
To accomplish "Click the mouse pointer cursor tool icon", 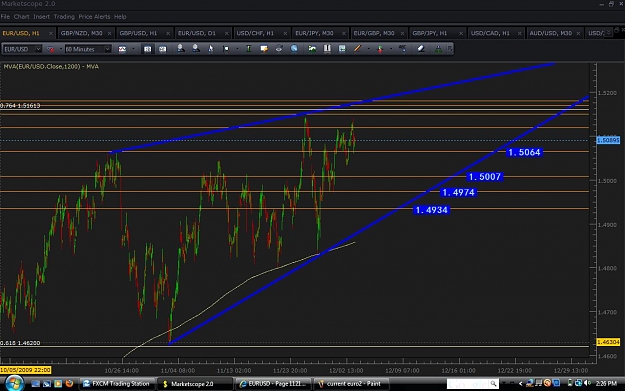I will [x=211, y=49].
